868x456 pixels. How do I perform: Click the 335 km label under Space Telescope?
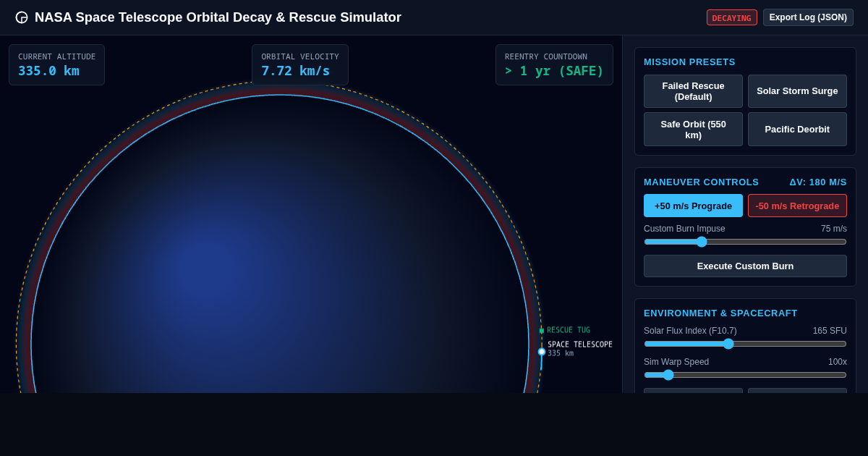click(561, 353)
